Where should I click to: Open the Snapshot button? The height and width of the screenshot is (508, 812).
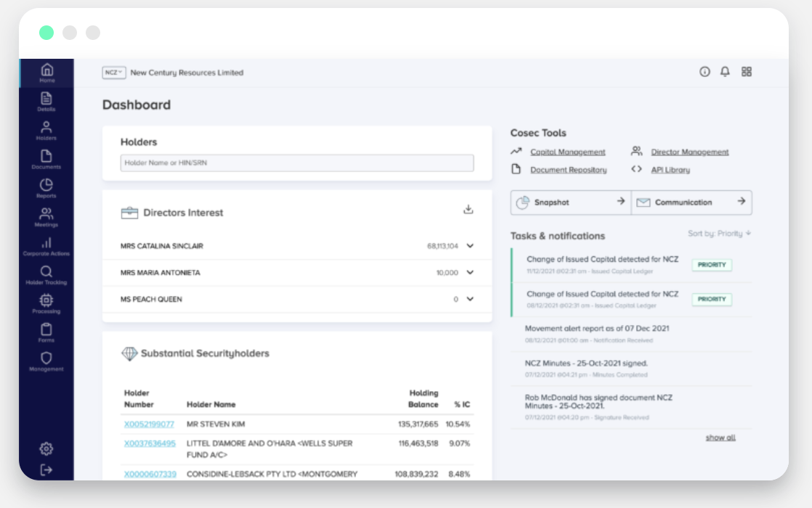coord(571,202)
